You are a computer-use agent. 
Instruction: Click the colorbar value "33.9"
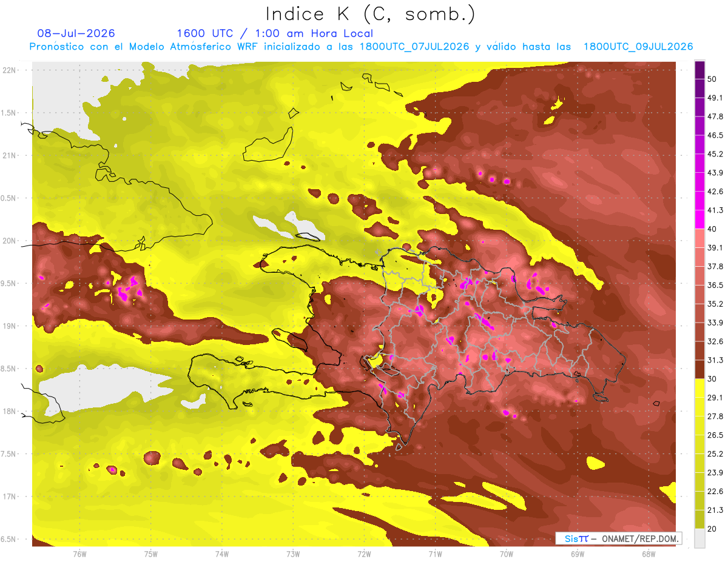point(715,323)
